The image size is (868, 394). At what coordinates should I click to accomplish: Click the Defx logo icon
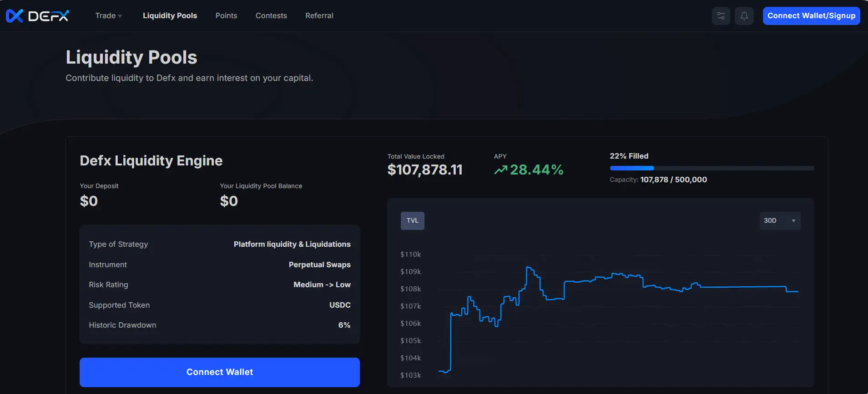15,16
